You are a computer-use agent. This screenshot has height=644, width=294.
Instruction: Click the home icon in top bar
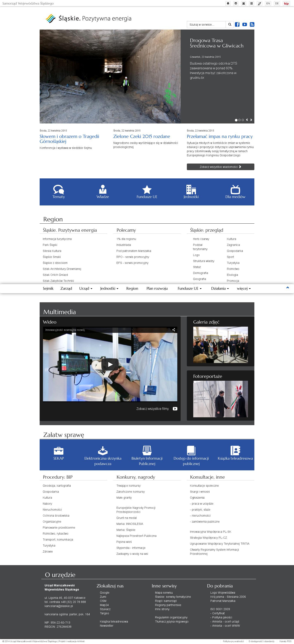click(228, 4)
